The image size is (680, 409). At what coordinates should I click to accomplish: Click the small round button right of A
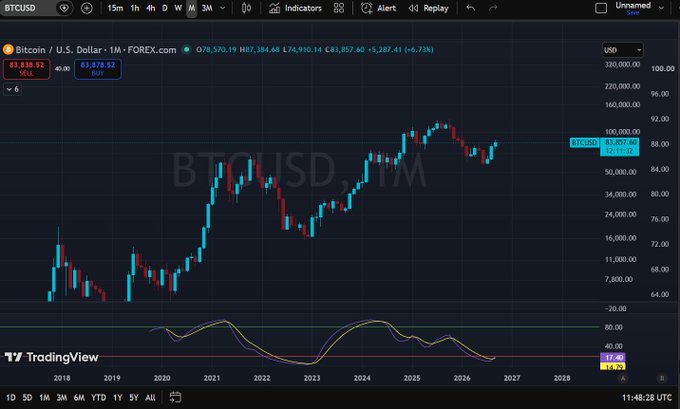click(x=662, y=378)
